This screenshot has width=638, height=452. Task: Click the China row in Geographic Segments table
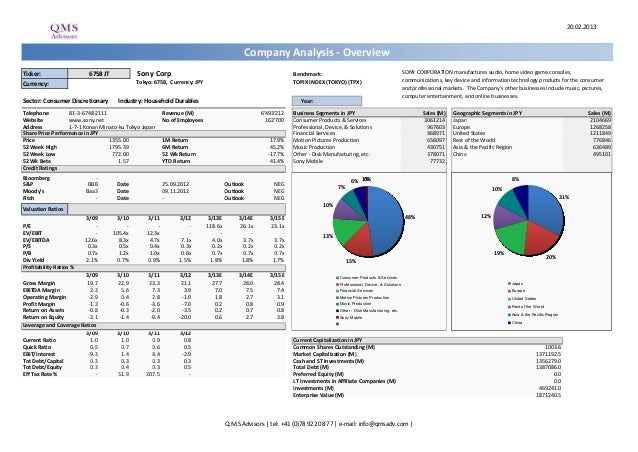[x=532, y=154]
